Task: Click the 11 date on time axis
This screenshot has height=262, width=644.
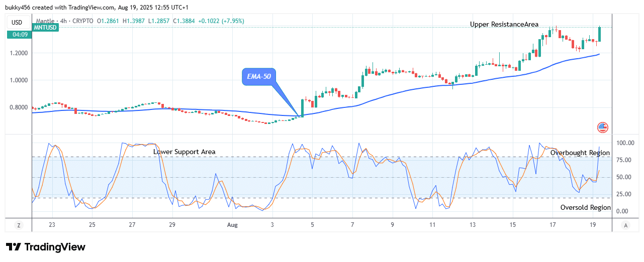Action: click(x=432, y=225)
